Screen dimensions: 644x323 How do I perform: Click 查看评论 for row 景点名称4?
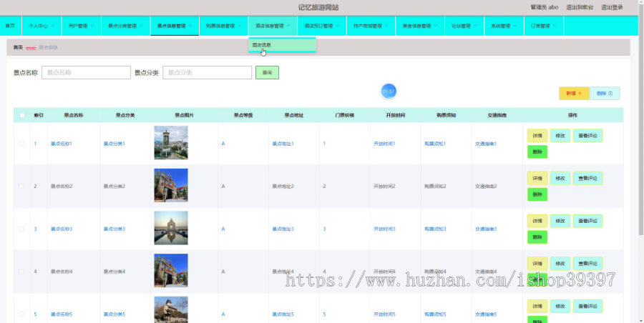(587, 264)
